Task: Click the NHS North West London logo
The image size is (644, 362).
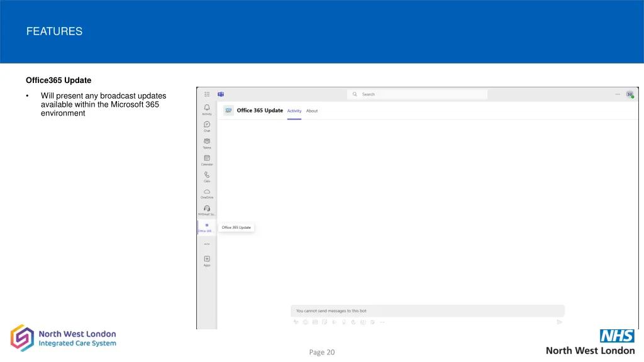Action: click(x=590, y=342)
